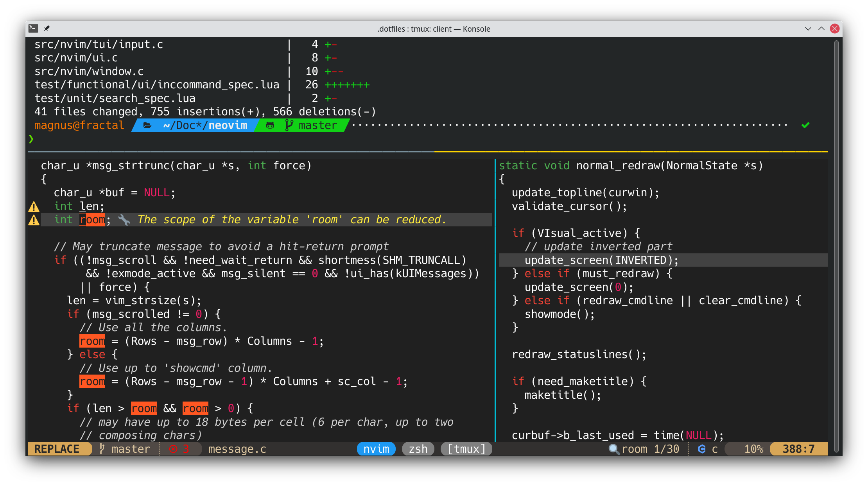Screen dimensions: 868x486
Task: Click the titlebar chevron-up button
Action: point(821,29)
